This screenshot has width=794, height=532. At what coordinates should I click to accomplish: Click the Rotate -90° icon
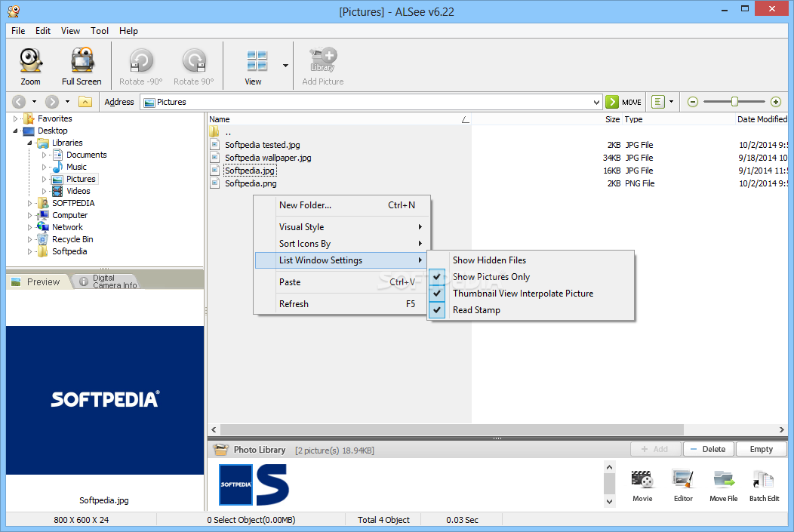click(141, 60)
